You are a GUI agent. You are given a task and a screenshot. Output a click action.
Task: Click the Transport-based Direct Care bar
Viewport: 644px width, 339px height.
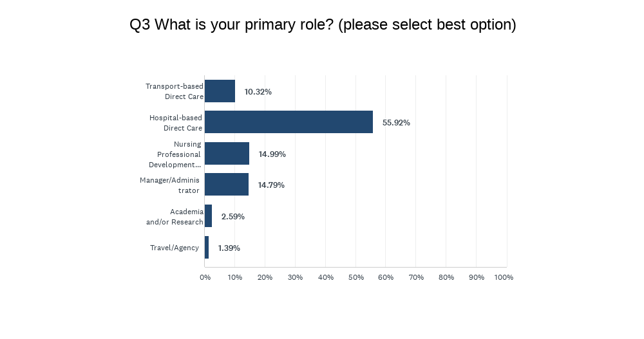pos(220,91)
